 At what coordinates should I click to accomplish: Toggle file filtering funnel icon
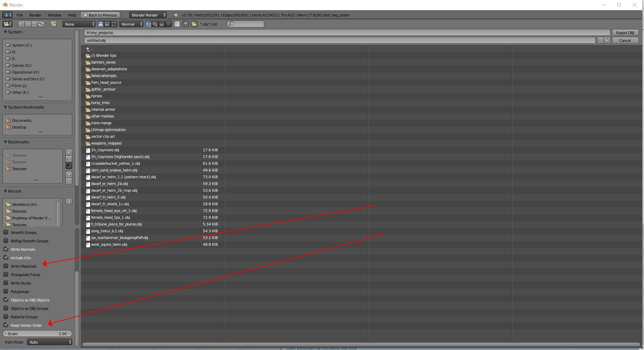[x=186, y=24]
